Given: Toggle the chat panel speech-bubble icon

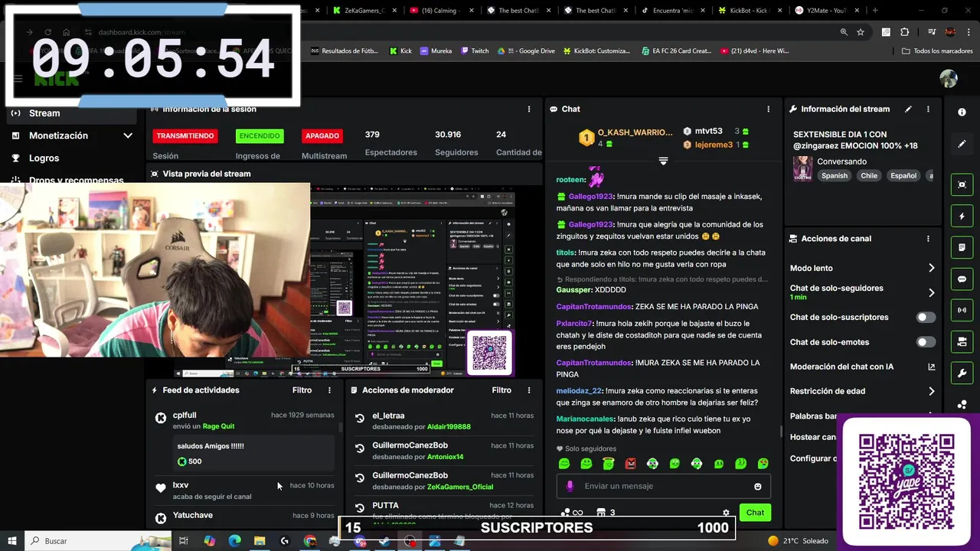Looking at the screenshot, I should click(x=962, y=279).
